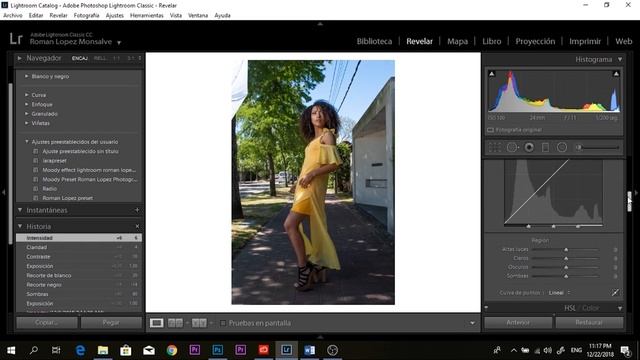Image resolution: width=640 pixels, height=360 pixels.
Task: Collapse the Histograma panel
Action: pos(620,60)
